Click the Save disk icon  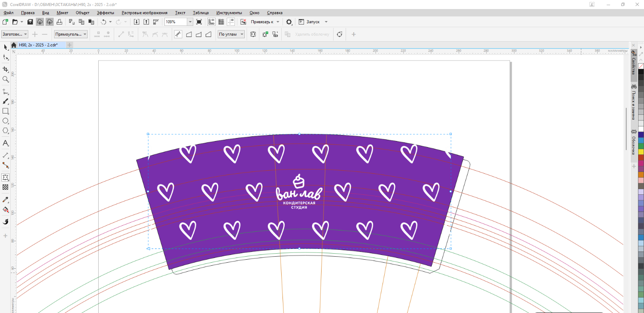click(30, 22)
